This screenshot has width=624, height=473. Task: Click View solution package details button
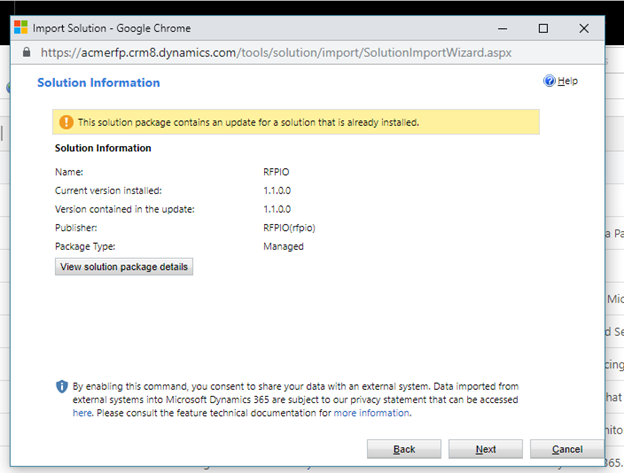124,267
